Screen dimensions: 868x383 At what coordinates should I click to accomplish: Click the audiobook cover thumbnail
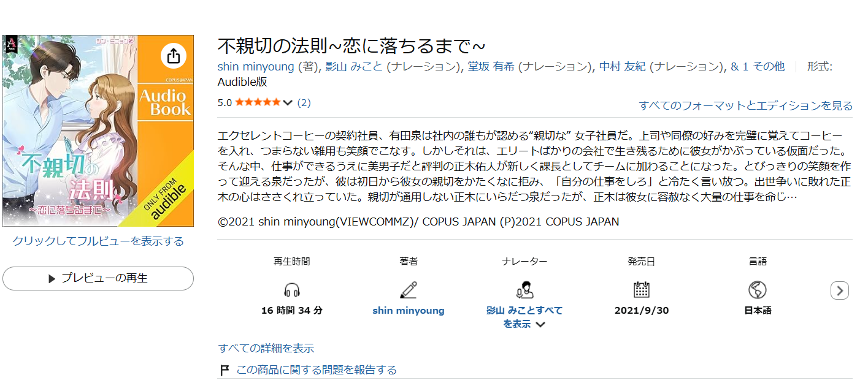pyautogui.click(x=98, y=131)
